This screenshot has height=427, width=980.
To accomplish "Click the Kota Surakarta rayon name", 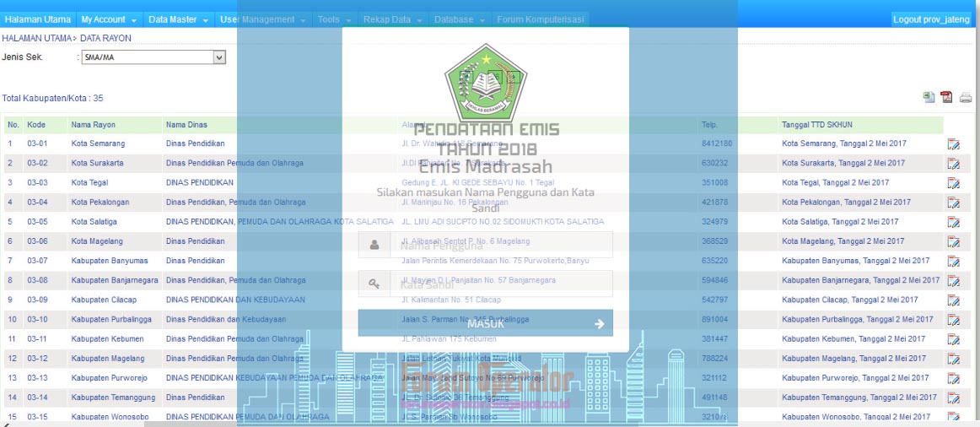I will [97, 163].
